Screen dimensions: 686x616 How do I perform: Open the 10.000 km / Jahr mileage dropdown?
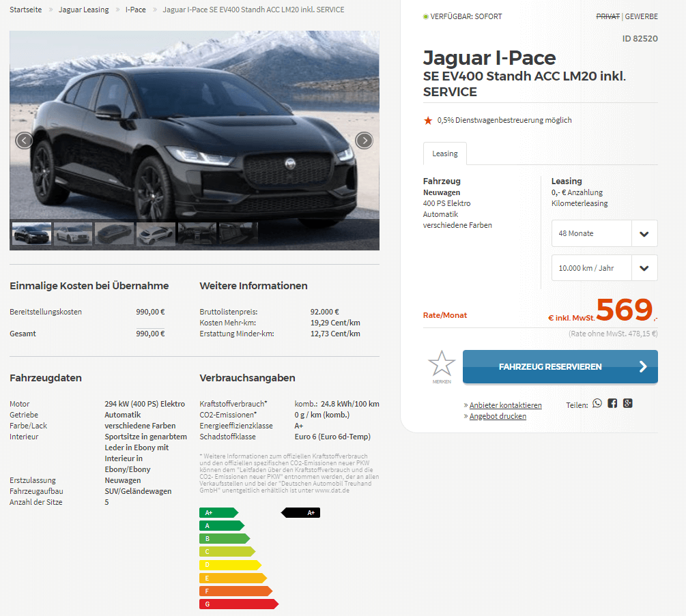(x=604, y=268)
